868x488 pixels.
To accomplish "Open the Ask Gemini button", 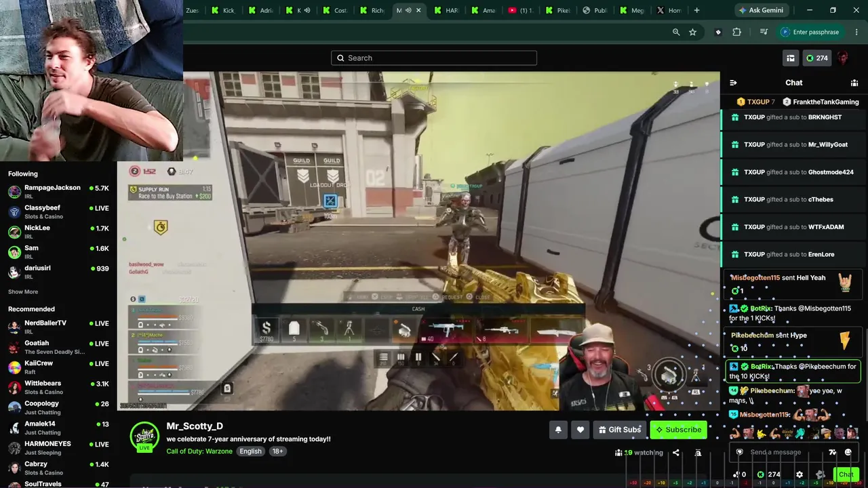I will pyautogui.click(x=761, y=10).
